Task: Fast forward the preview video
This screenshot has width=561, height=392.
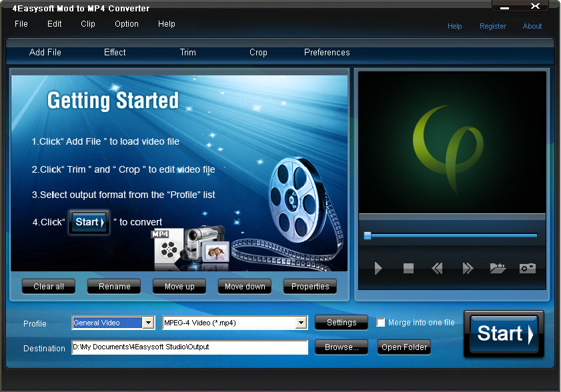Action: (x=468, y=269)
